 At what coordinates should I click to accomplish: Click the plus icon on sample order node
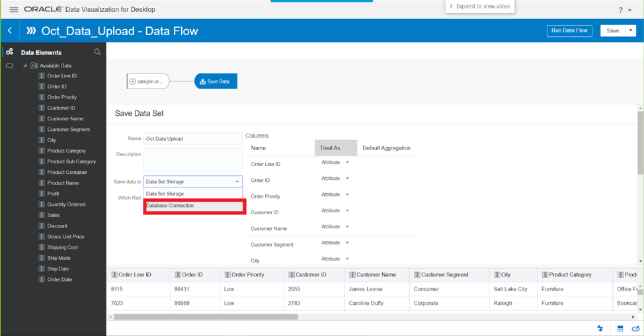[x=132, y=81]
